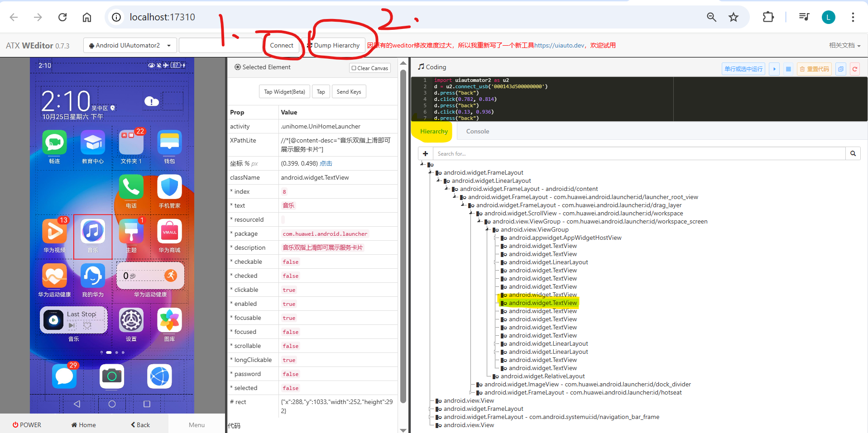Click the plus icon beside the hierarchy search
The height and width of the screenshot is (433, 868).
425,153
